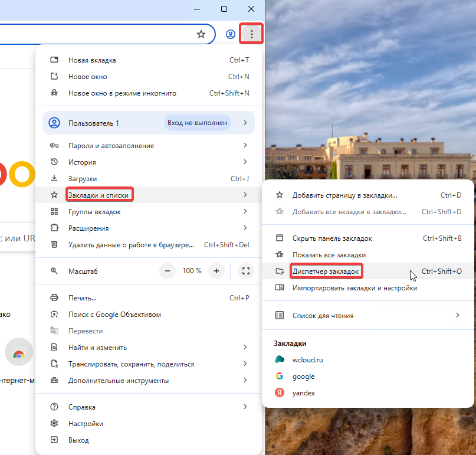
Task: Expand the 'История' submenu
Action: click(x=82, y=162)
